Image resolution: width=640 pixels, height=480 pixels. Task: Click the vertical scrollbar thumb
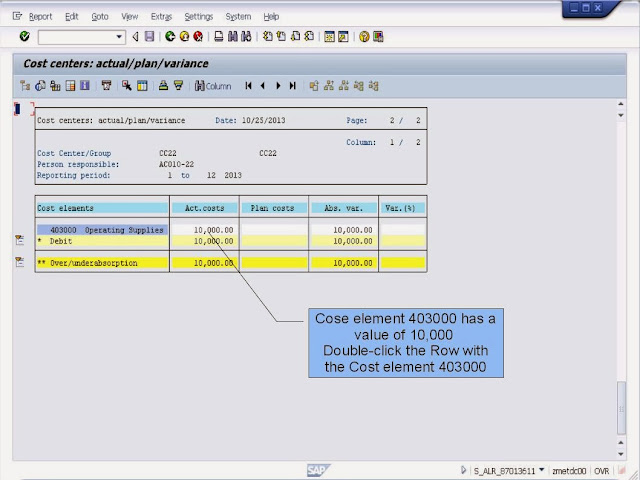pos(621,408)
